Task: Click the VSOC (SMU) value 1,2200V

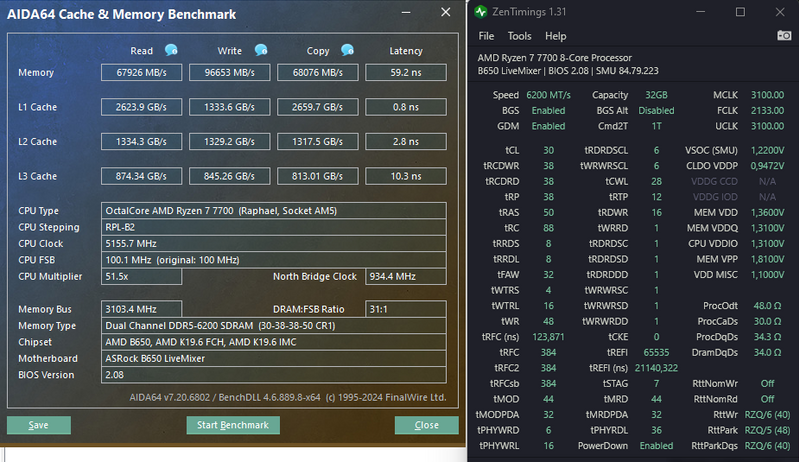Action: 767,150
